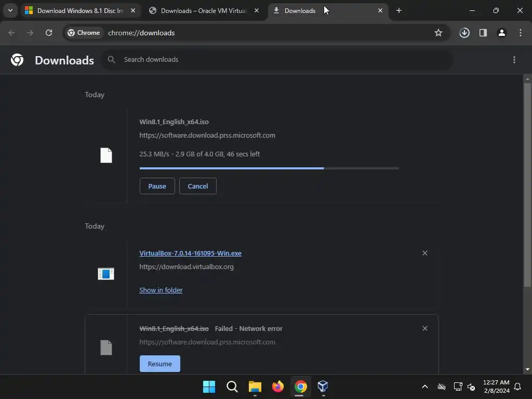Image resolution: width=532 pixels, height=399 pixels.
Task: Click the search magnifier icon
Action: point(111,60)
